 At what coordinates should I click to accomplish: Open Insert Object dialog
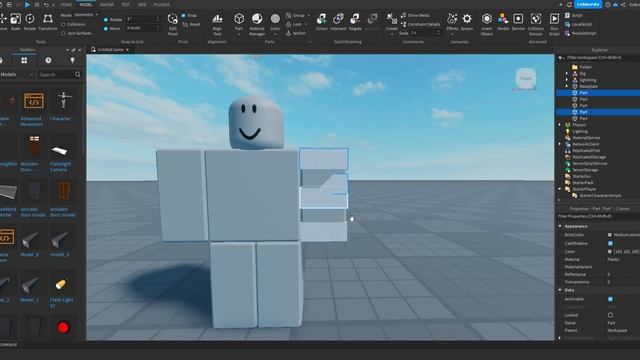pos(487,24)
